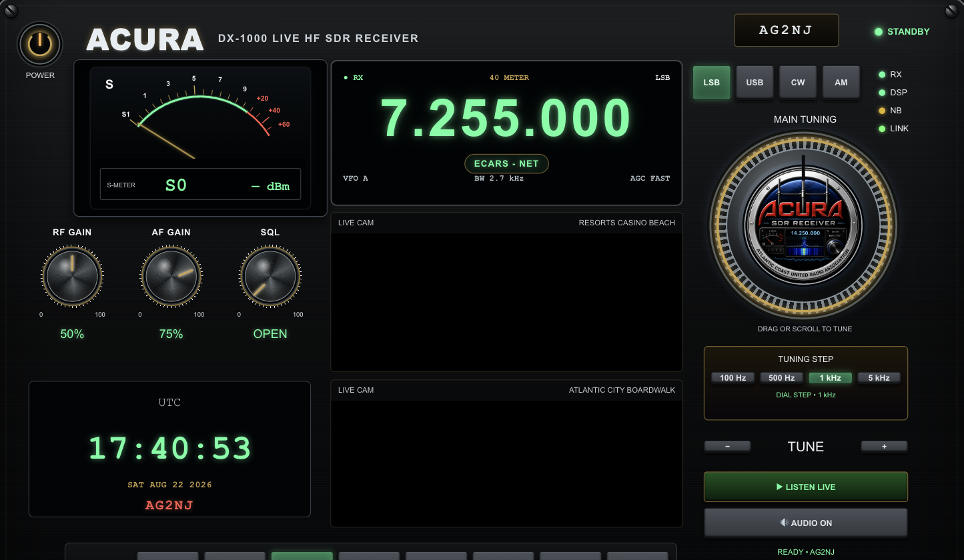Click the RESORTS CASINO BEACH cam title

point(627,223)
